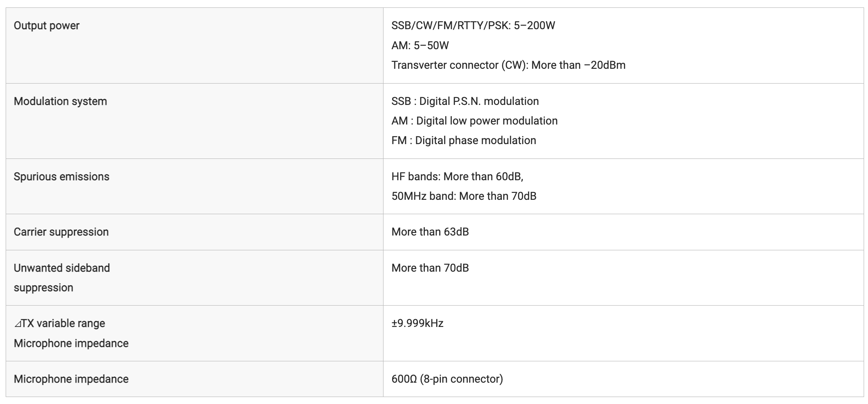
Task: Click the AM Digital low power modulation line
Action: (x=474, y=121)
